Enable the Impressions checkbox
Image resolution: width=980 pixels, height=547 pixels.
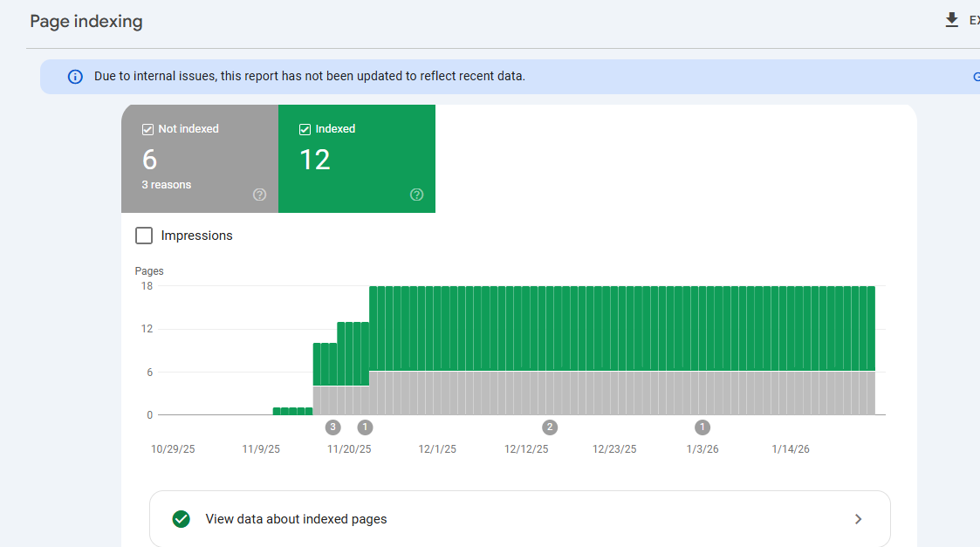point(144,236)
